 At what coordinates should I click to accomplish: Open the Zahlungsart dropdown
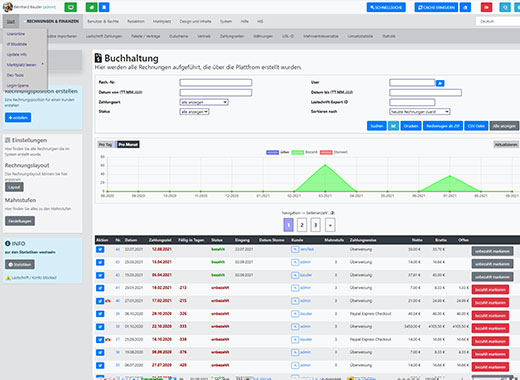pos(204,102)
